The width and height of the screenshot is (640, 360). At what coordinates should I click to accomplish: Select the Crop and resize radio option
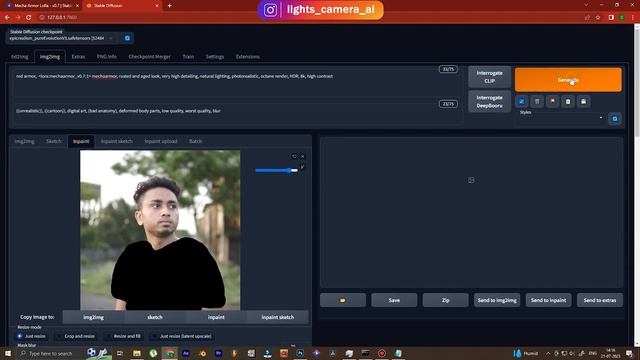tap(76, 336)
